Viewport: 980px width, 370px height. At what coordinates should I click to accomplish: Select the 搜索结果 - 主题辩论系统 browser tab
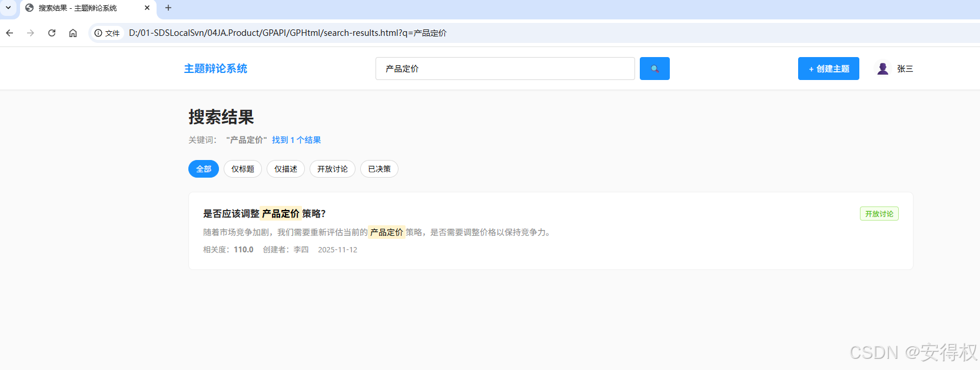coord(88,8)
